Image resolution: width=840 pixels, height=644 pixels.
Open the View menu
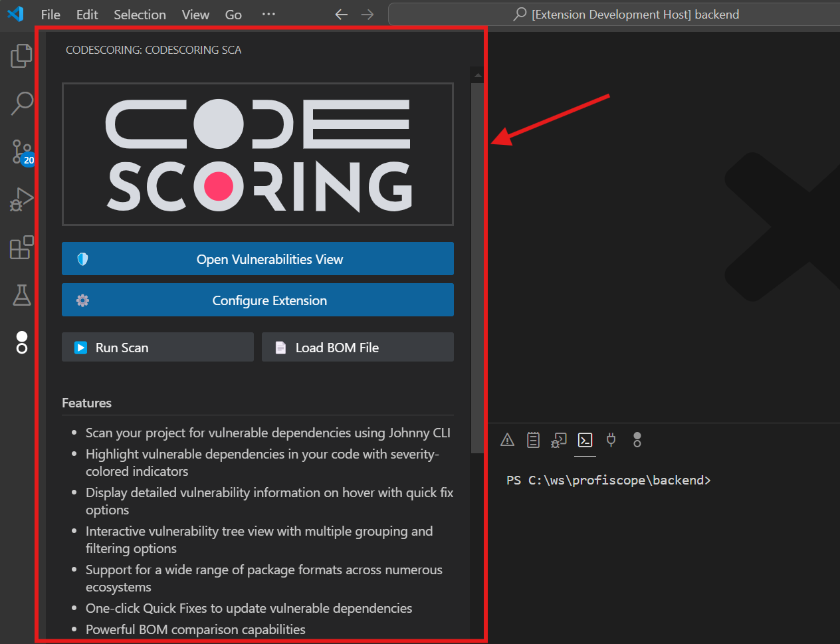coord(195,15)
